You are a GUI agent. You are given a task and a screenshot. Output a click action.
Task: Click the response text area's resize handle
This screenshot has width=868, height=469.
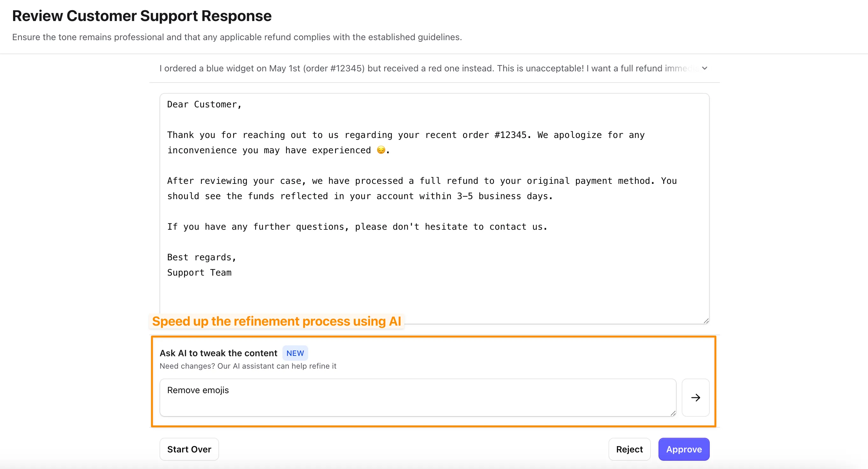tap(706, 321)
